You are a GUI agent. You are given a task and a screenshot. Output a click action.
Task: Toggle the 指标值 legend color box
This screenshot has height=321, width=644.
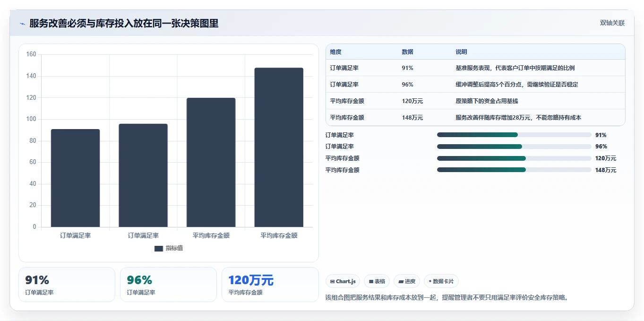[x=159, y=249]
